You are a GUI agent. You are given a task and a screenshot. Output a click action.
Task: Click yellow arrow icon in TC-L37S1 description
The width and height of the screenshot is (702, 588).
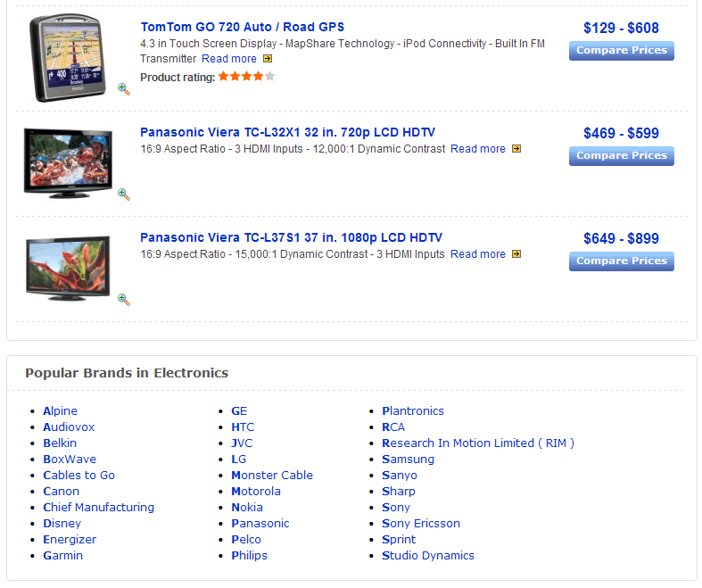[x=516, y=254]
